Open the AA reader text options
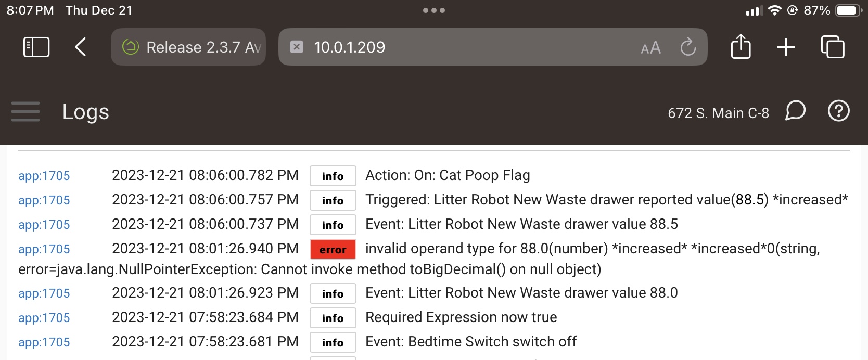This screenshot has height=360, width=868. (650, 48)
